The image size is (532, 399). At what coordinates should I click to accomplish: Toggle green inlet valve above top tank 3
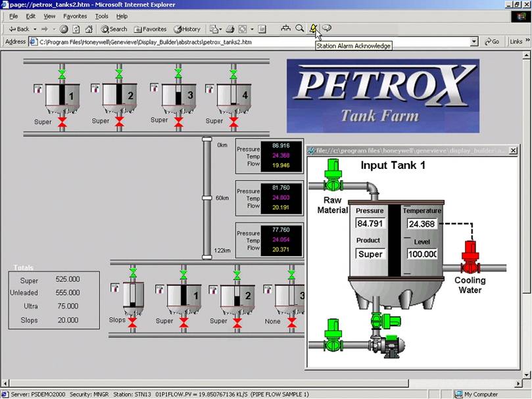pyautogui.click(x=178, y=73)
